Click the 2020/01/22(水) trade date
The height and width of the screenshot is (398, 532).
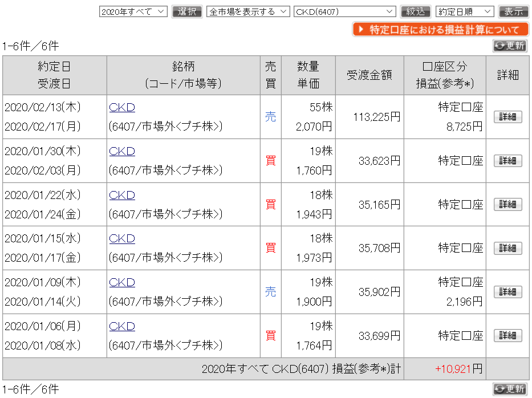(43, 195)
